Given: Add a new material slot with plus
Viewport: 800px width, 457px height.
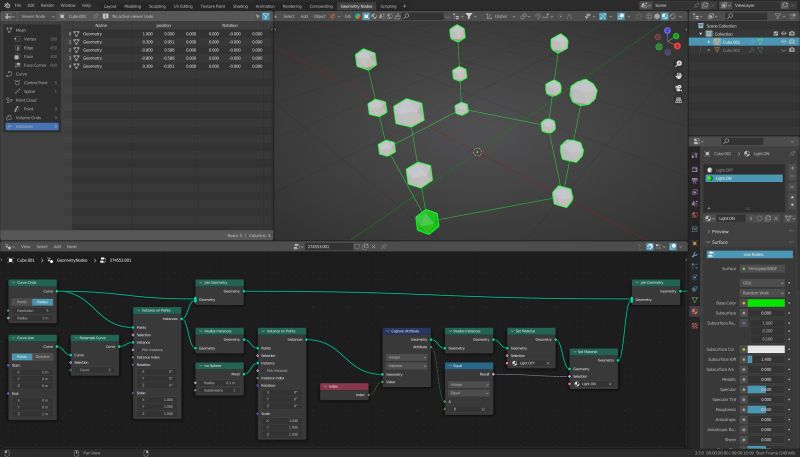Looking at the screenshot, I should pos(792,168).
